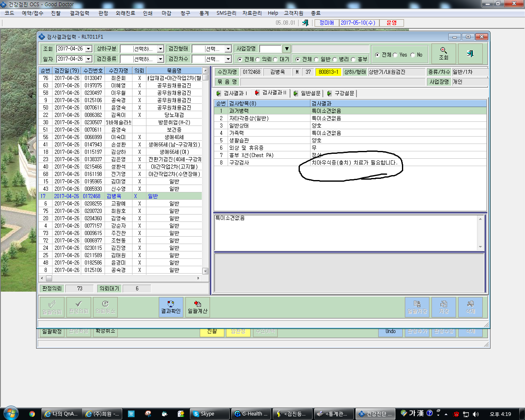The width and height of the screenshot is (525, 420).
Task: Click the 조회 magnifier search button
Action: 443,54
